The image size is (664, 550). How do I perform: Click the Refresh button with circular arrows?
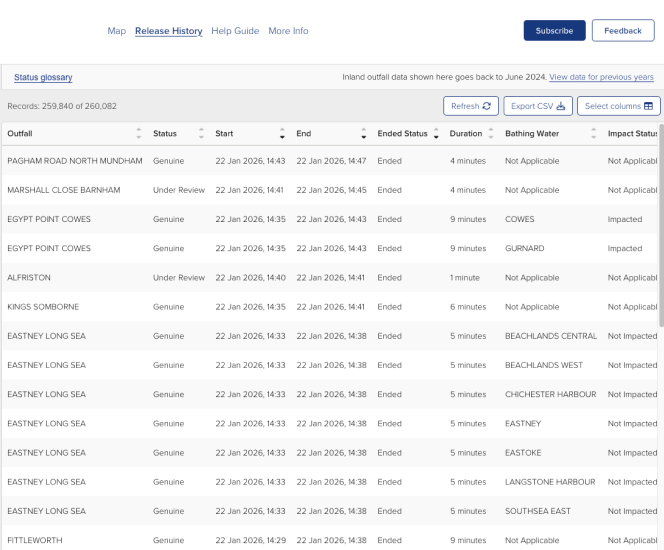[470, 106]
